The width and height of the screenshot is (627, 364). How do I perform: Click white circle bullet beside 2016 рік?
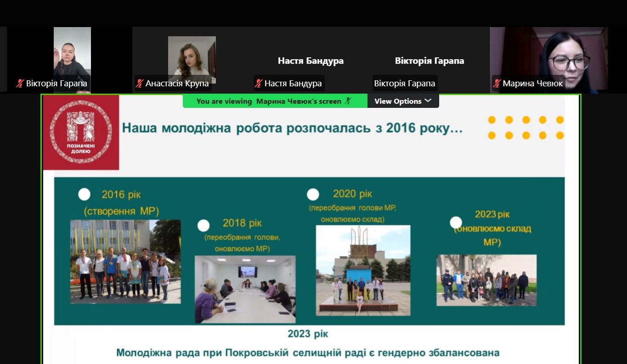(x=84, y=194)
